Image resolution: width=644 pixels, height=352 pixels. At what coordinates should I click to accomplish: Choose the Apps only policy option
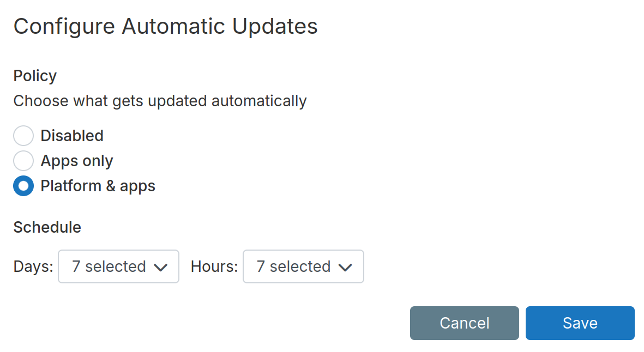click(x=23, y=160)
